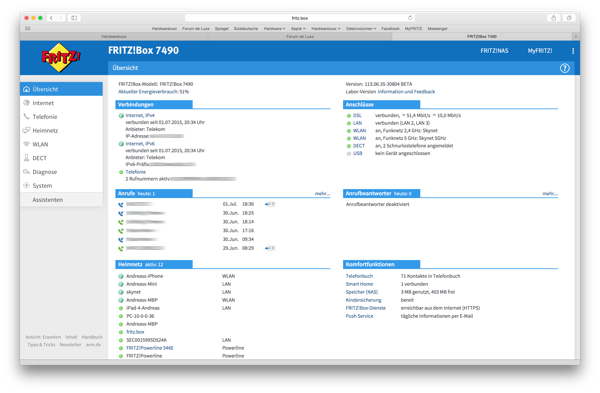Switch to the Forum de Luxx browser tab
This screenshot has height=393, width=600.
pos(300,36)
